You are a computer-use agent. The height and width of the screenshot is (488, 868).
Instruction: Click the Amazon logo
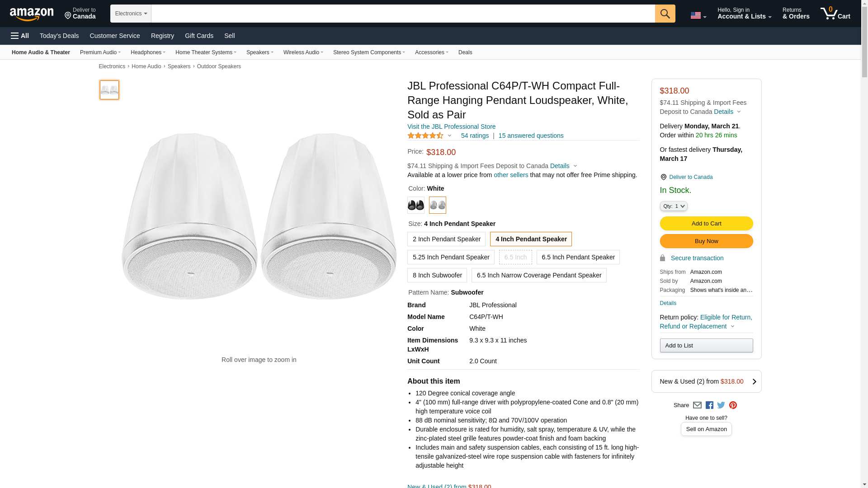click(x=32, y=14)
